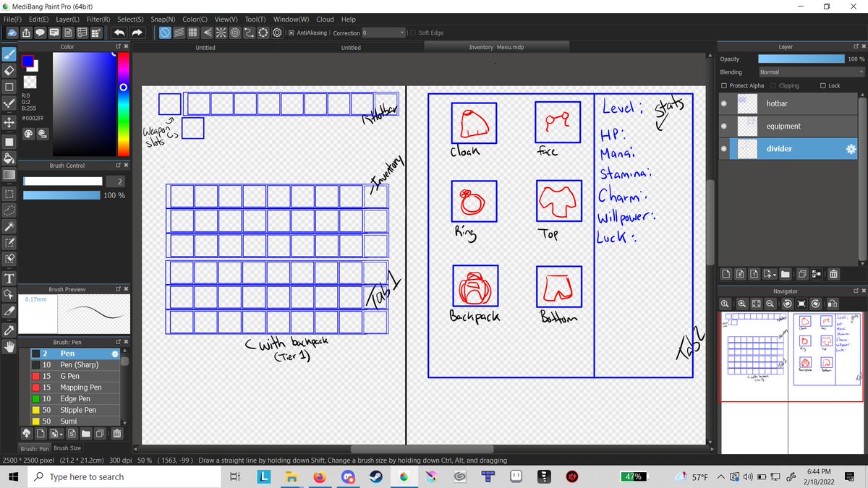
Task: Open the Blending mode dropdown
Action: click(812, 72)
